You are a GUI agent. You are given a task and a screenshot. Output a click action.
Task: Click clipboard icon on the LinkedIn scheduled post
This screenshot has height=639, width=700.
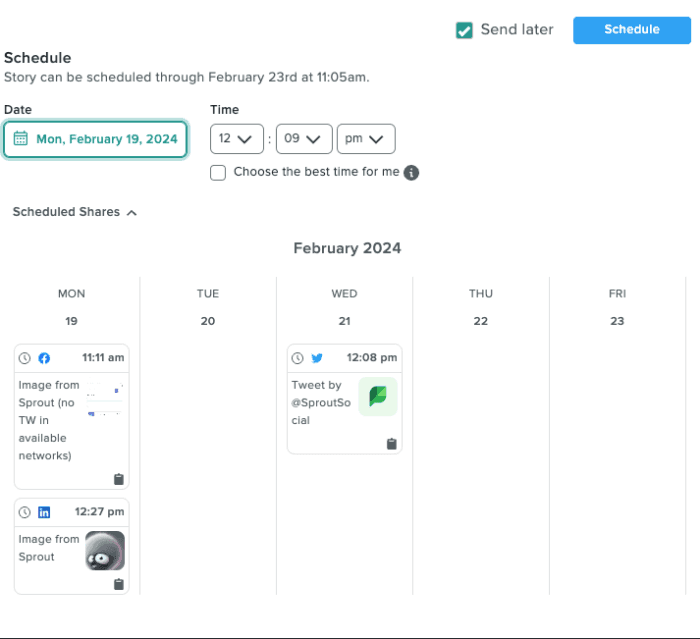pyautogui.click(x=119, y=584)
